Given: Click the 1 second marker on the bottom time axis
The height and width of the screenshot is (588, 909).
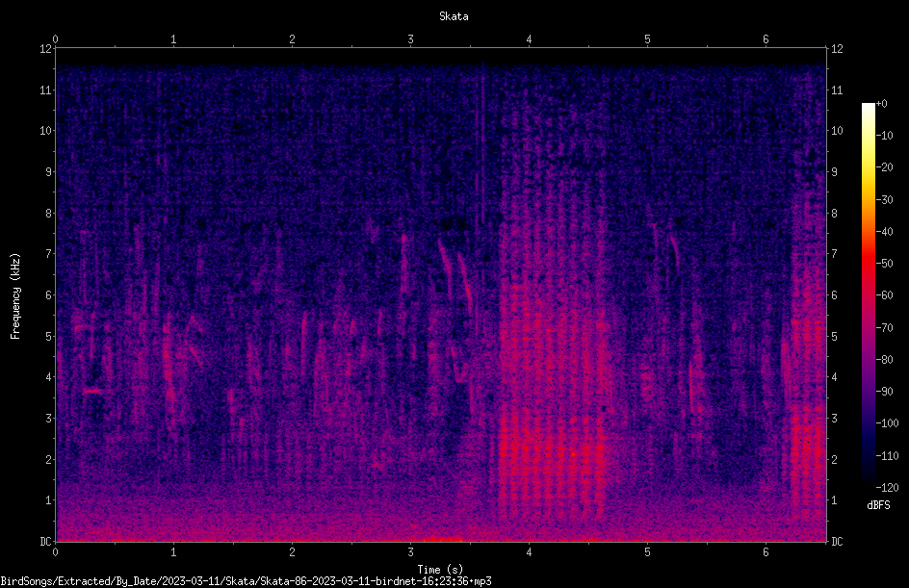Looking at the screenshot, I should 173,552.
